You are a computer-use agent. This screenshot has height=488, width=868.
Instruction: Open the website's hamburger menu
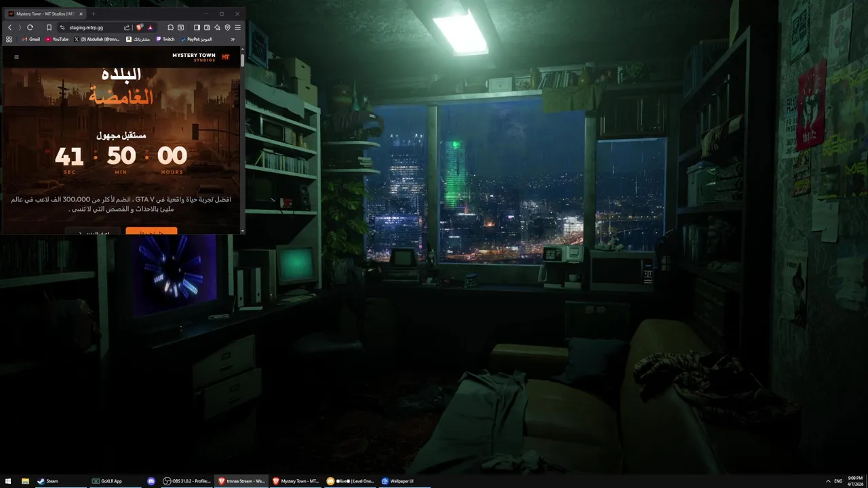click(x=16, y=57)
